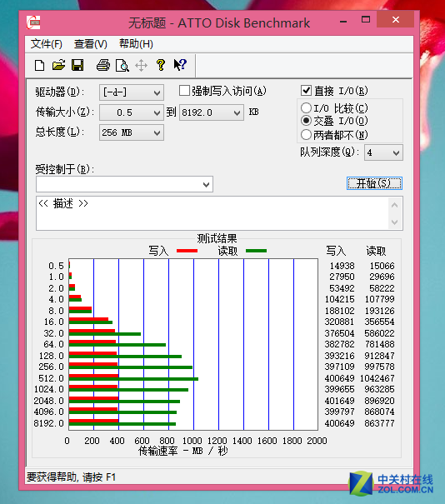Save results using the floppy disk icon
445x504 pixels.
(77, 65)
